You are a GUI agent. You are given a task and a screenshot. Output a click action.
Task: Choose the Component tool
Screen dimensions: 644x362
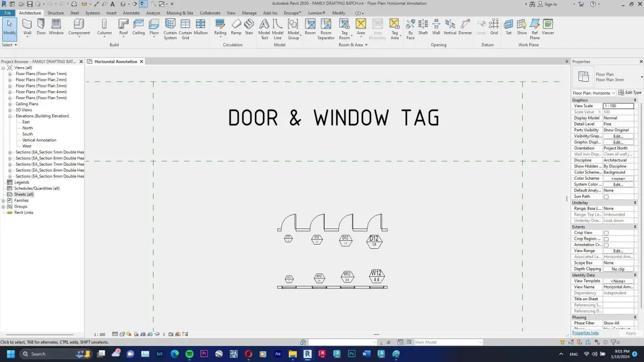click(x=79, y=27)
